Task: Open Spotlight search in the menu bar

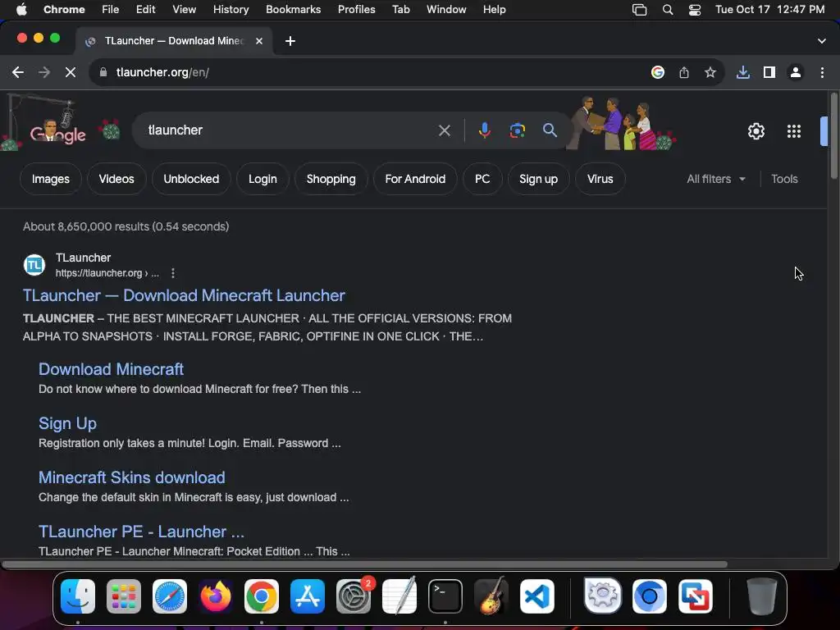Action: [x=668, y=10]
